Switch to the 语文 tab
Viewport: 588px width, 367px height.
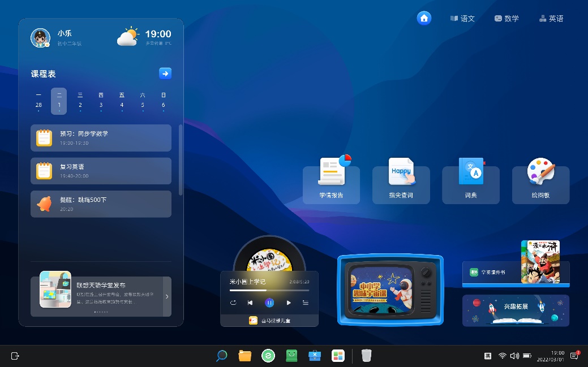pos(462,19)
